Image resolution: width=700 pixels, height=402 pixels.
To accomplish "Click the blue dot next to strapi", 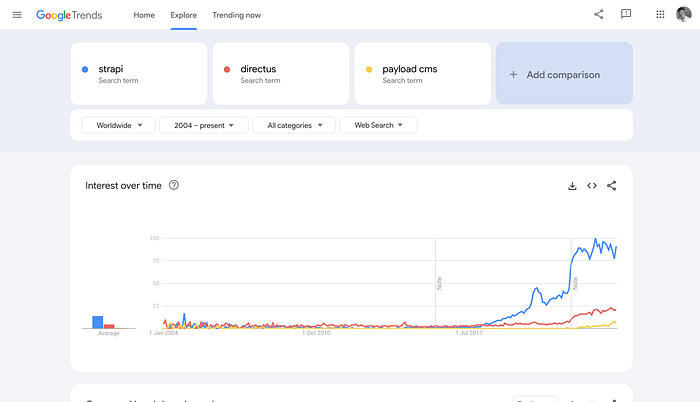I will [86, 69].
